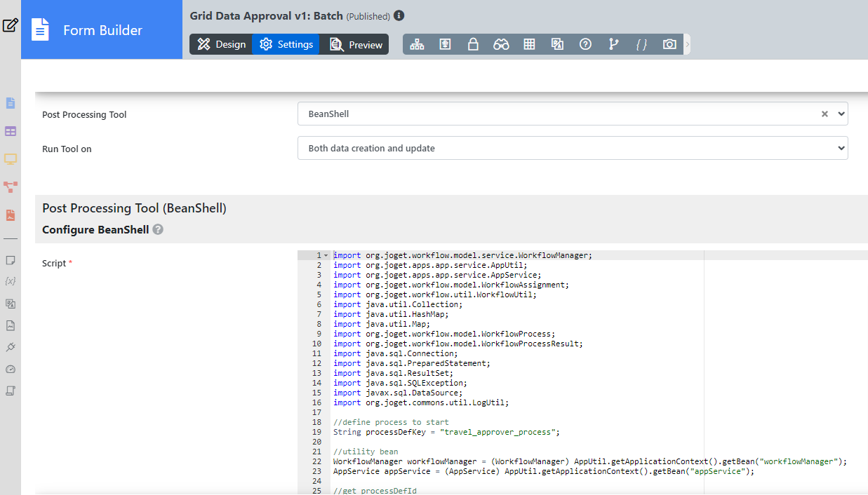Click the scroll logs icon in sidebar
868x495 pixels.
[11, 391]
